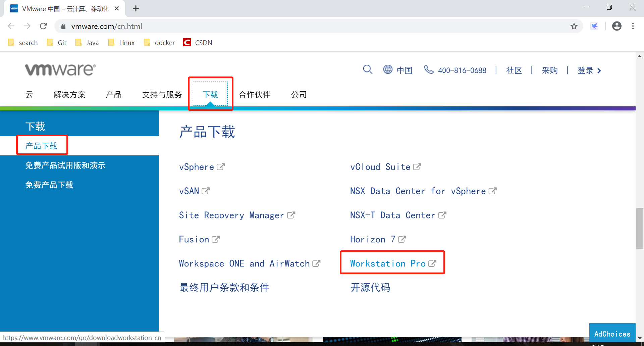
Task: Go back using the back arrow
Action: point(11,26)
